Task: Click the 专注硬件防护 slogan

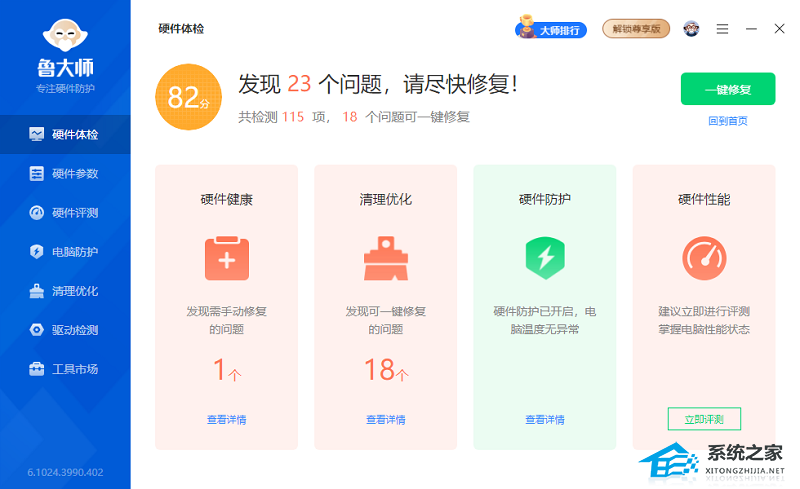Action: click(x=65, y=89)
